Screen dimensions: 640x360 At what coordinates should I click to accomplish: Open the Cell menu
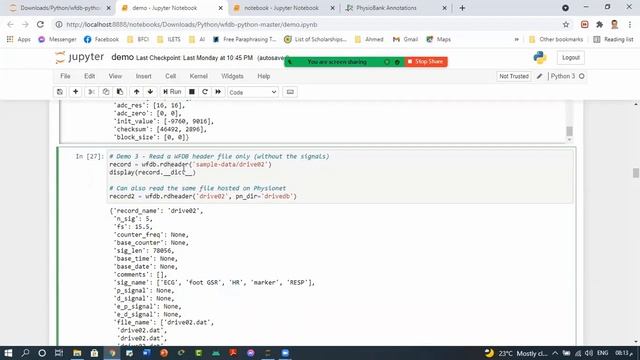click(171, 76)
